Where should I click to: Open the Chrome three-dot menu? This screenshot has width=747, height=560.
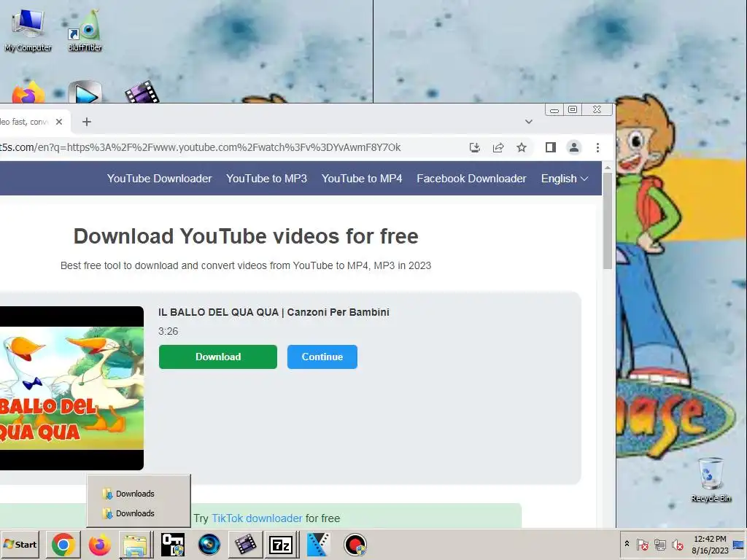tap(597, 147)
